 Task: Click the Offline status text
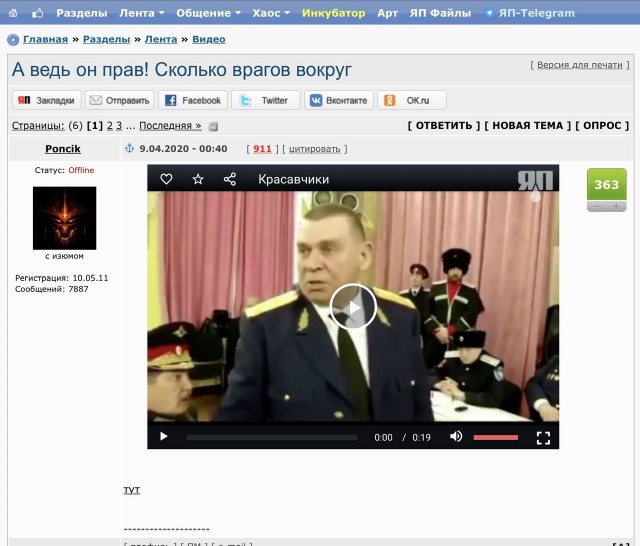click(81, 170)
